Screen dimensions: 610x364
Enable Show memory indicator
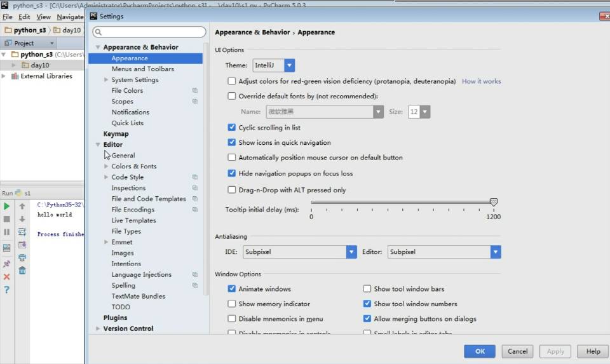click(231, 304)
